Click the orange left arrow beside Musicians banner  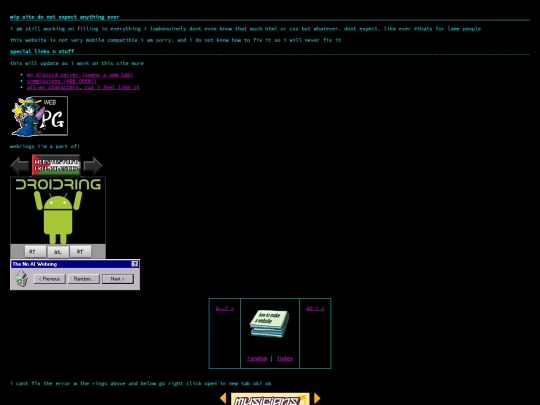(223, 398)
